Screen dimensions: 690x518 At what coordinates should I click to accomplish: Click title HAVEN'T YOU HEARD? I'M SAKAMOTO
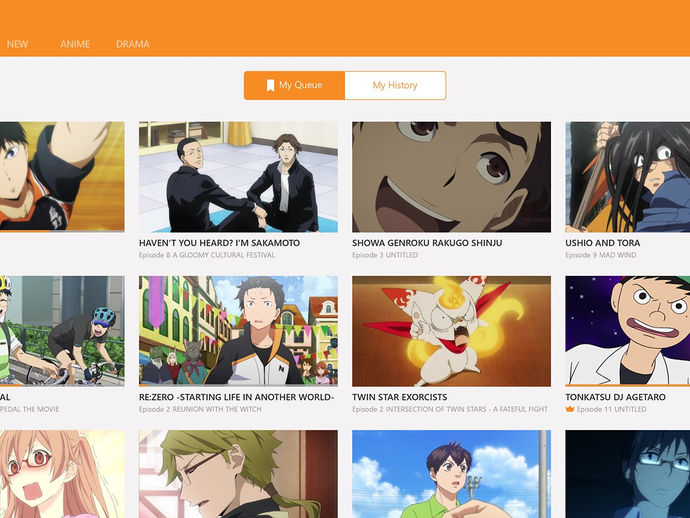[219, 243]
